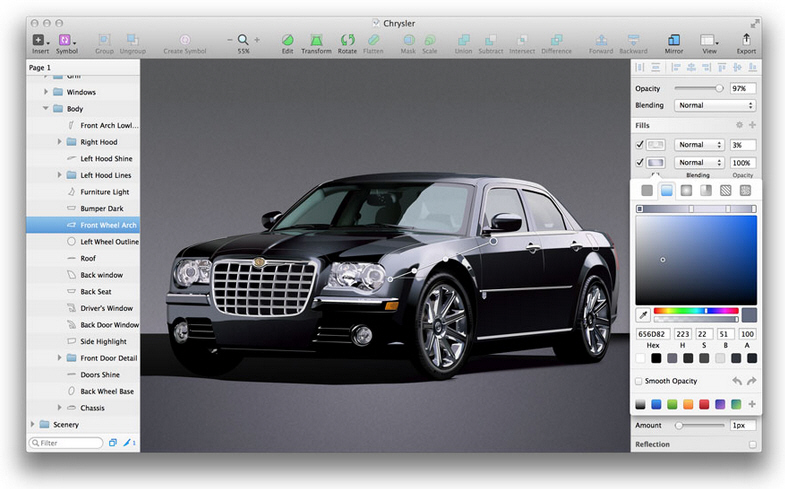
Task: Select the Transform tool
Action: point(316,39)
